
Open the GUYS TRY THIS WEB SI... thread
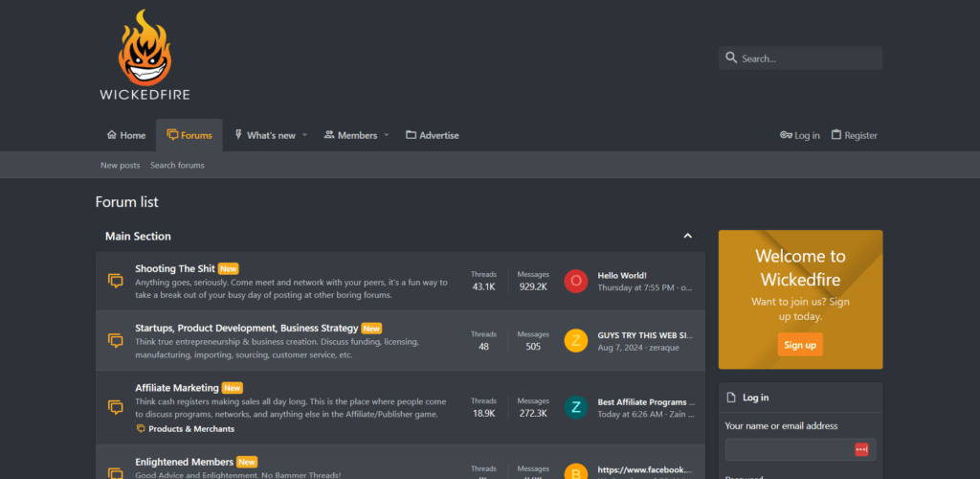646,334
